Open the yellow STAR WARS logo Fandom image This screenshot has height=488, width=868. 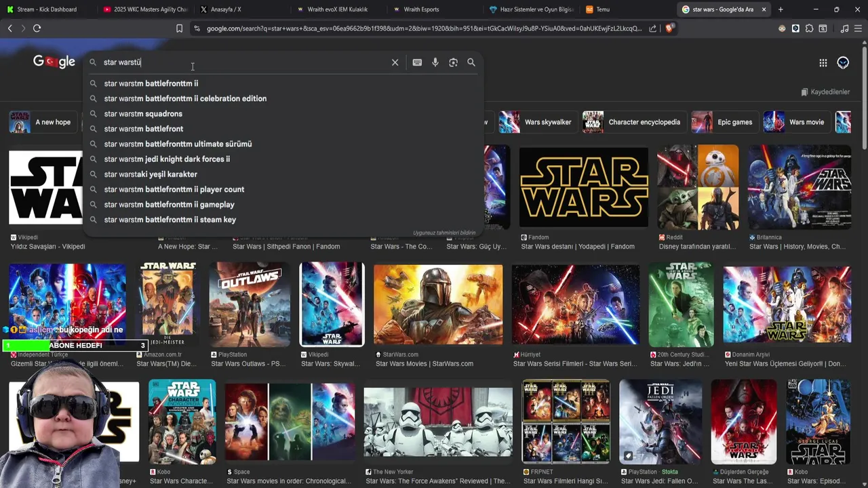coord(584,187)
